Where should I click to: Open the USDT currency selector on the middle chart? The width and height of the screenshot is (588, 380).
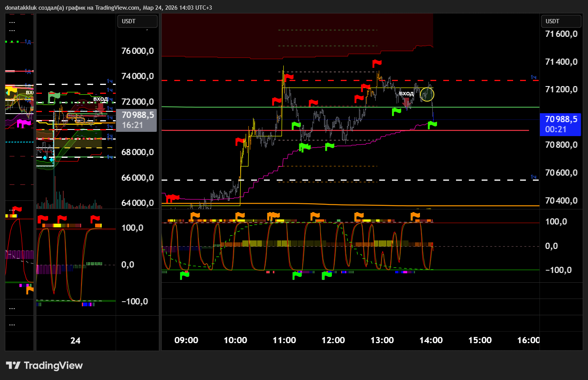(x=137, y=21)
